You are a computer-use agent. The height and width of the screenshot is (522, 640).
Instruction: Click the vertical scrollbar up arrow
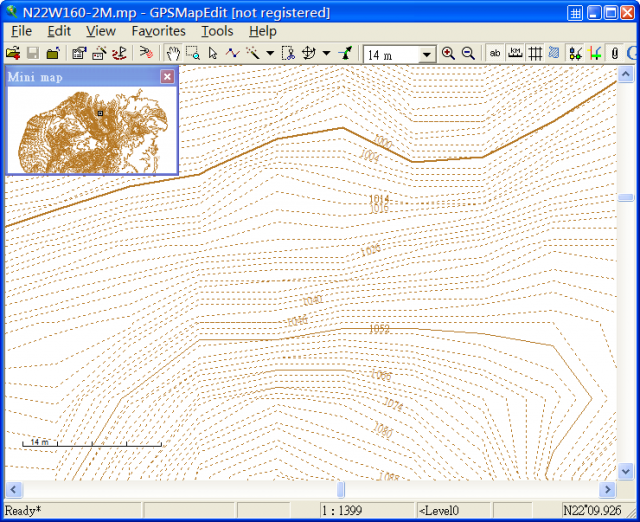click(626, 74)
